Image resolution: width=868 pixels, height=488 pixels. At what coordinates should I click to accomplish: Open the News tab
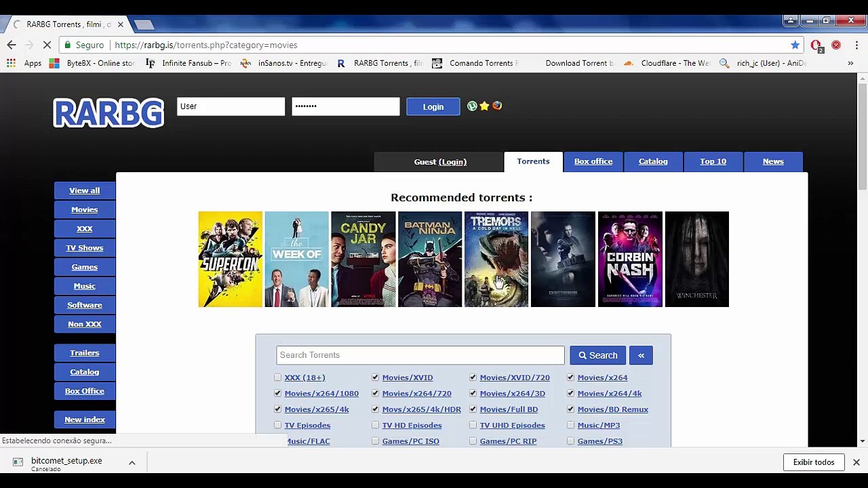(x=773, y=161)
